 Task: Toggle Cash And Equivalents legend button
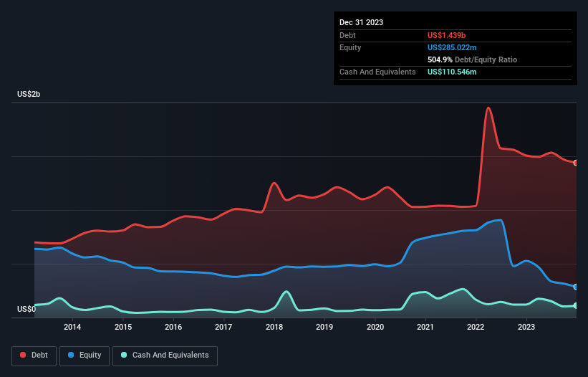pos(165,355)
